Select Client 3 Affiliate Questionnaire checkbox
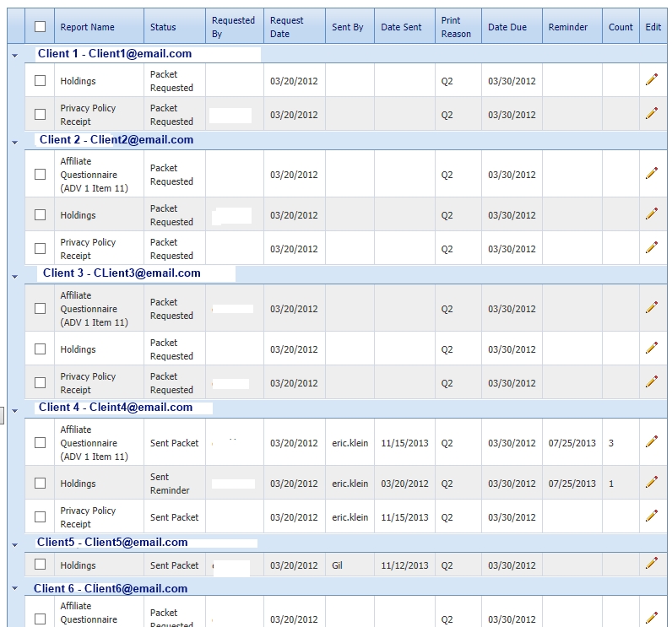 click(x=40, y=308)
